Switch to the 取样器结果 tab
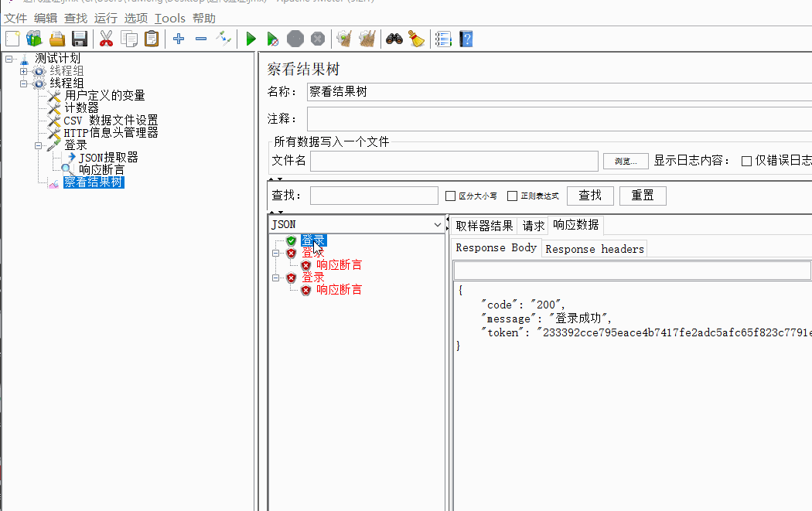Screen dimensions: 812x511 [x=484, y=226]
